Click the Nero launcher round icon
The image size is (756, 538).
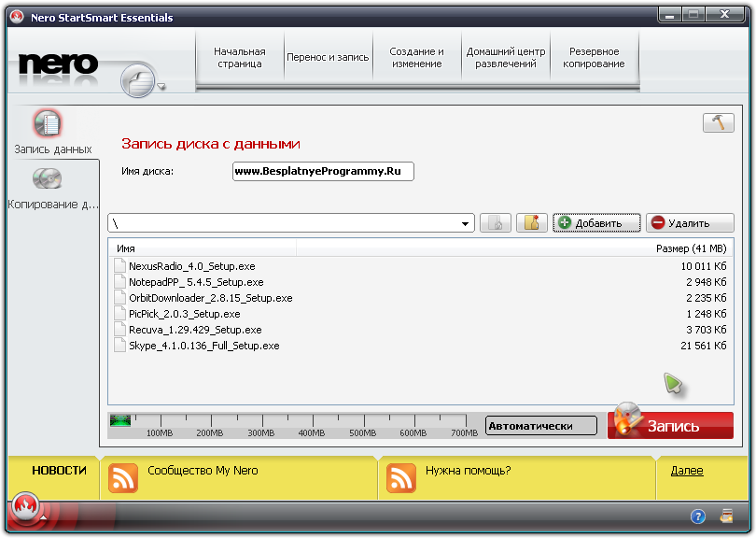pos(138,80)
